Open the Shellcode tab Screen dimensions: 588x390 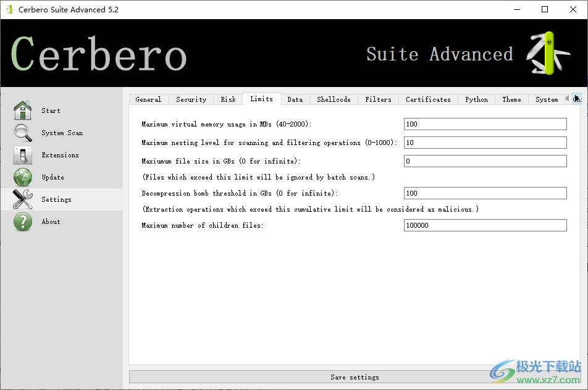334,99
